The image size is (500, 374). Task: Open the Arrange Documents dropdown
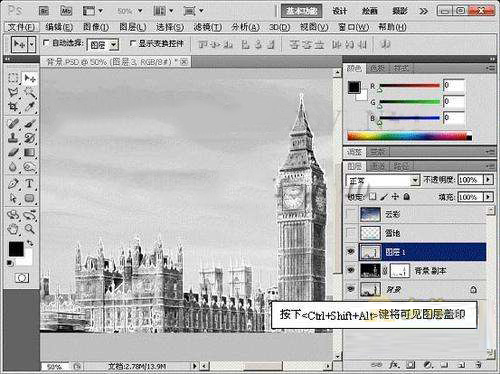tap(163, 11)
